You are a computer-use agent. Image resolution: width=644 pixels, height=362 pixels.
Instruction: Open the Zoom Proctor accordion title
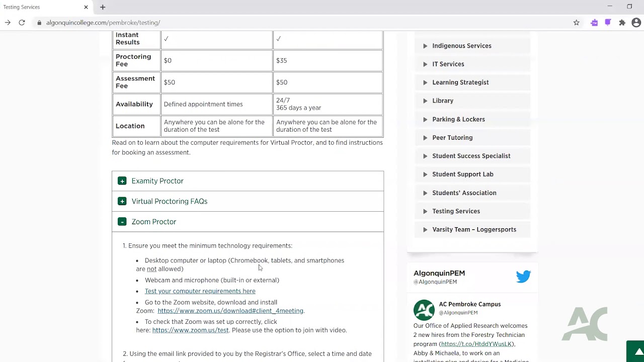pos(153,222)
